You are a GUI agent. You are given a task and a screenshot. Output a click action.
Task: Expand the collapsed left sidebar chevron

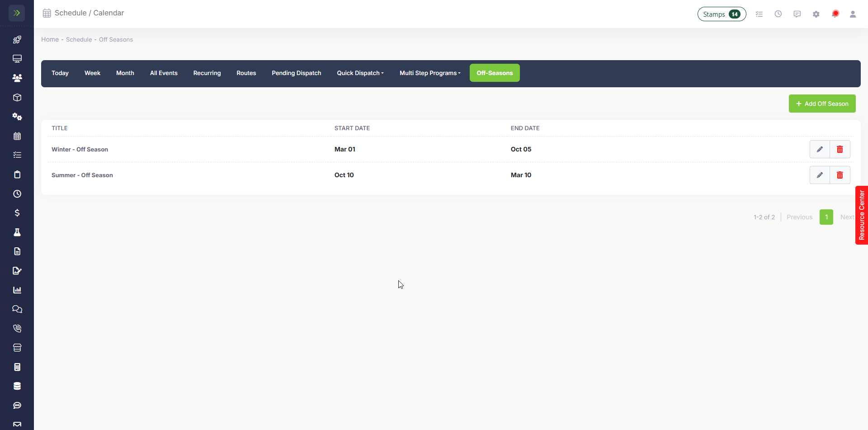coord(17,13)
